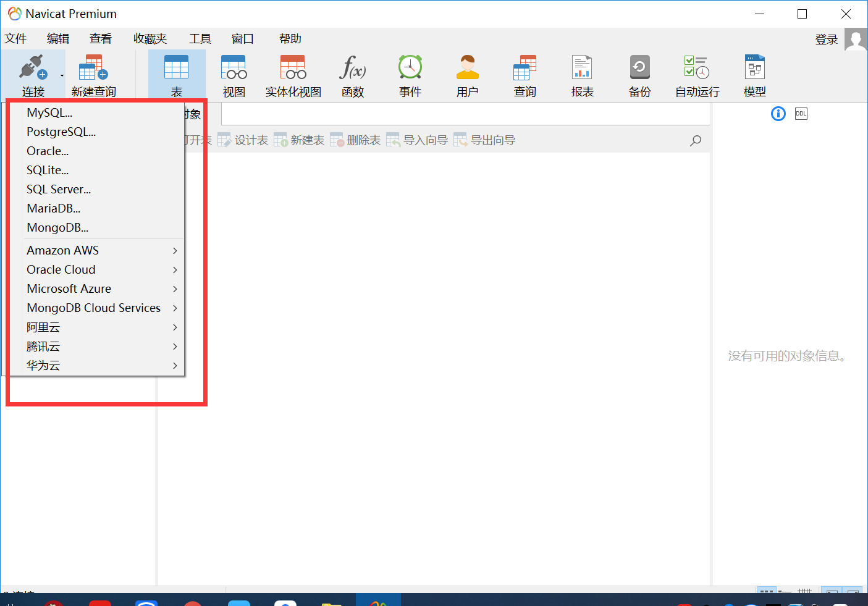Select PostgreSQL... connection type
868x606 pixels.
coord(61,132)
